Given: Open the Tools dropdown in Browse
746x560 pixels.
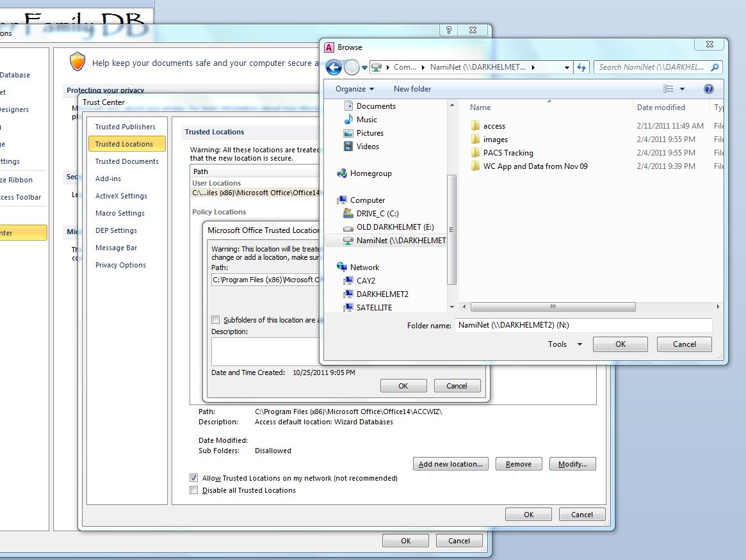Looking at the screenshot, I should point(565,344).
